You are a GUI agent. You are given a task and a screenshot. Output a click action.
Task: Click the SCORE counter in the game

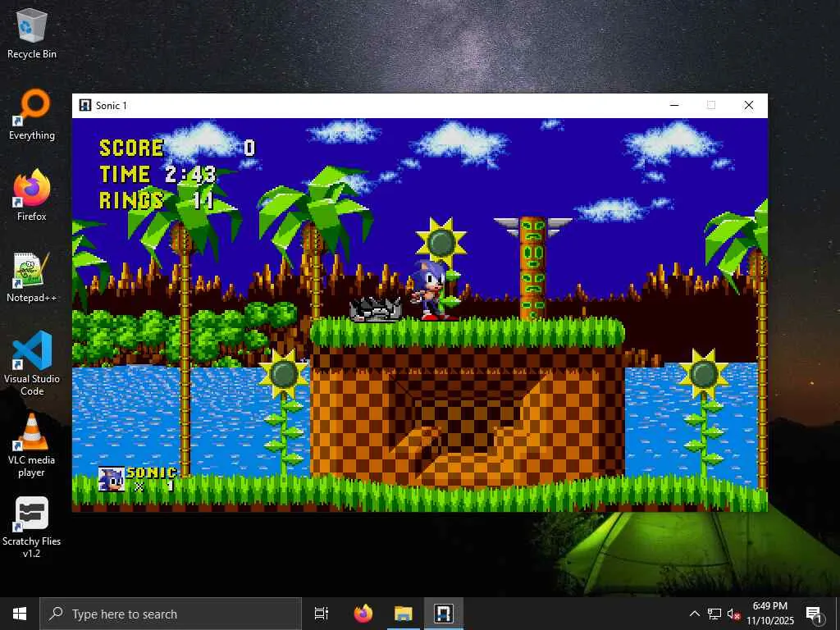tap(178, 148)
